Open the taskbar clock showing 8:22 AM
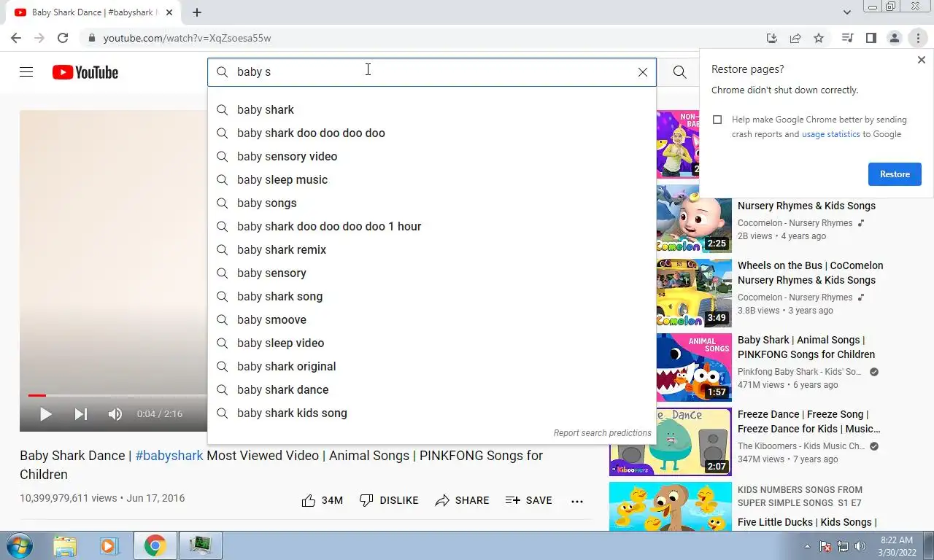Image resolution: width=934 pixels, height=560 pixels. coord(897,546)
